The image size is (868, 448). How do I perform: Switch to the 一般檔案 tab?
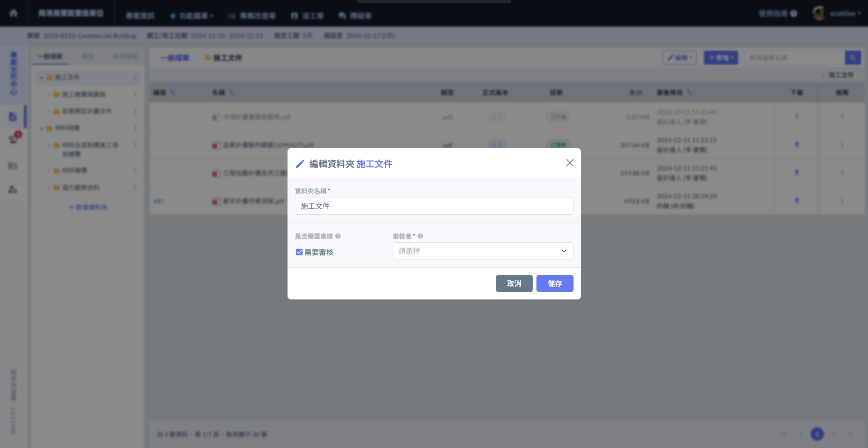(x=50, y=57)
